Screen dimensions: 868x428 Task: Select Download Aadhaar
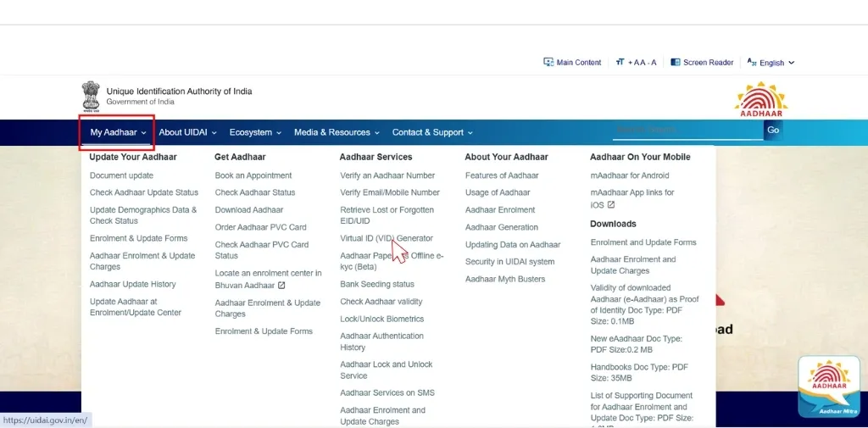click(x=249, y=210)
